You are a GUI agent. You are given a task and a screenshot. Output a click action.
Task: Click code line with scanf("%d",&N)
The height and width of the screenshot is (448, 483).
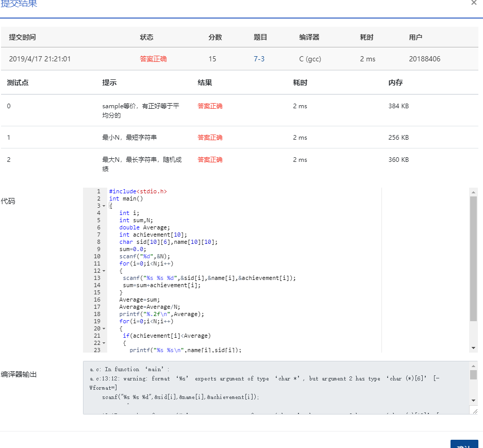[x=144, y=256]
